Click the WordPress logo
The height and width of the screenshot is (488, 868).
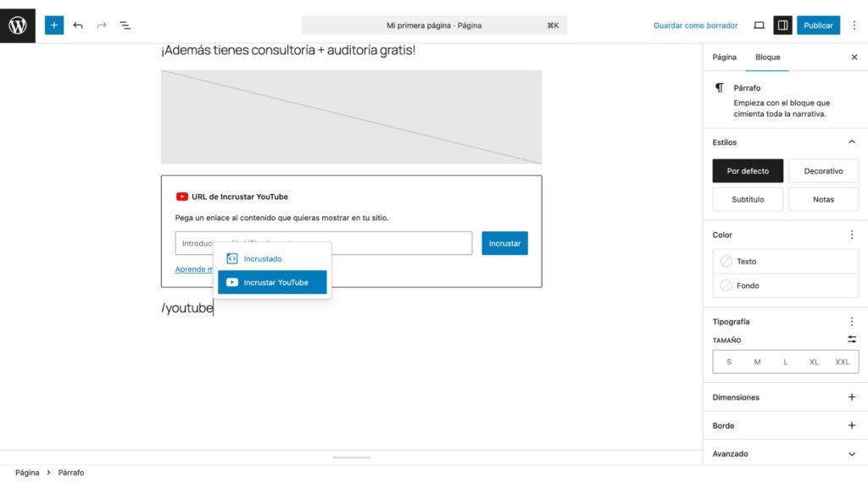coord(17,25)
